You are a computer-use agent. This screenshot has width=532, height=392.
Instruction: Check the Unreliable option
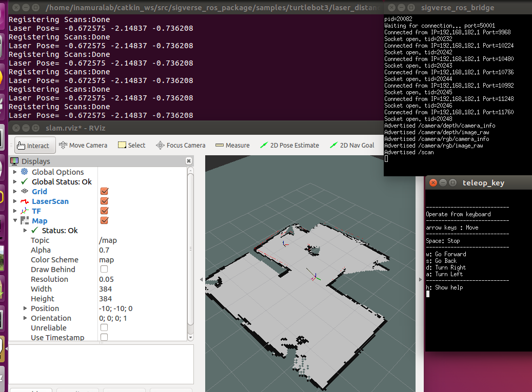coord(104,327)
